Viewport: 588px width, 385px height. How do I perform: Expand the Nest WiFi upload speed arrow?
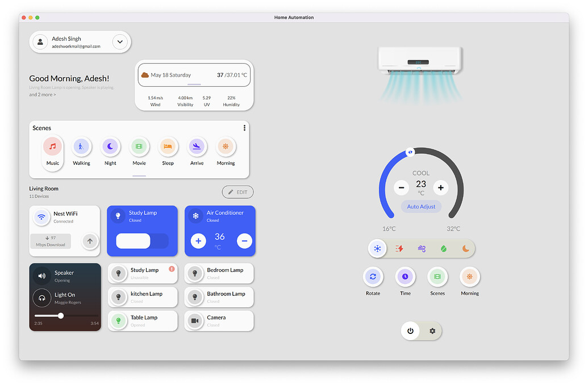click(90, 241)
